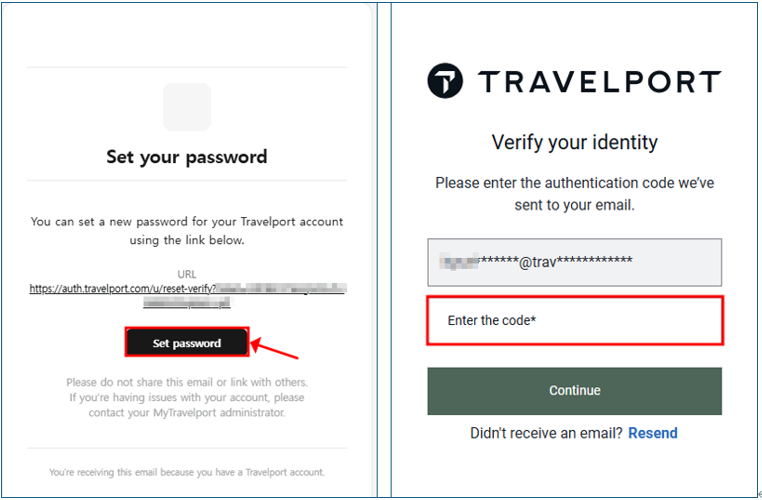The image size is (762, 500).
Task: Click the authentication code instruction text
Action: 574,193
